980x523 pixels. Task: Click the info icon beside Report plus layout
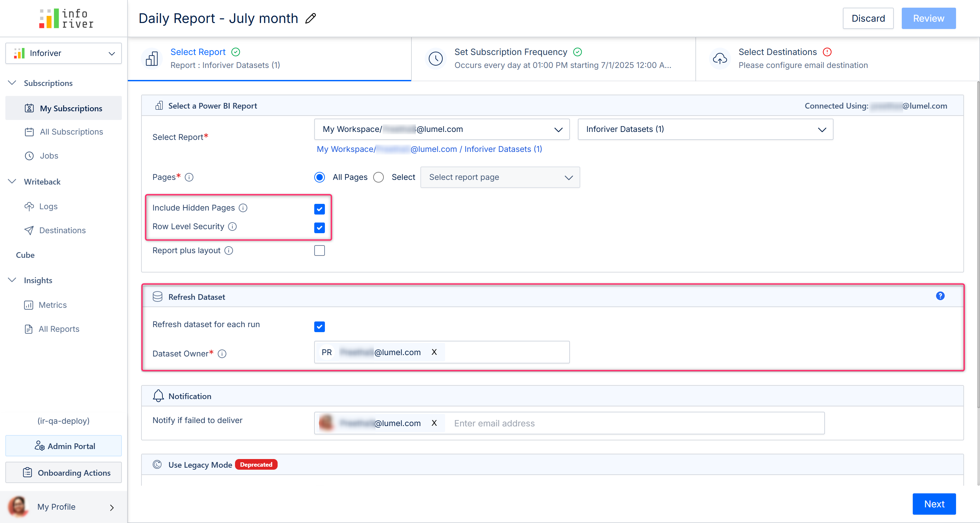[x=228, y=251]
